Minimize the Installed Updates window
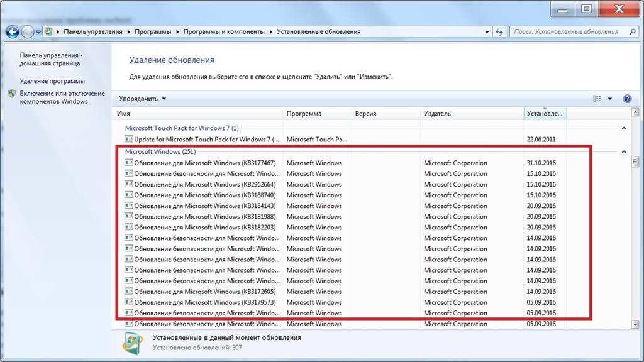Image resolution: width=644 pixels, height=362 pixels. (562, 9)
